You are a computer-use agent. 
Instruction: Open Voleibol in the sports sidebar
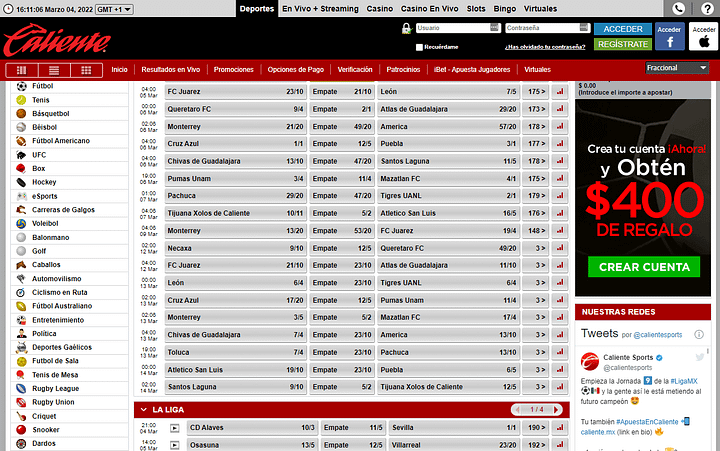point(69,224)
